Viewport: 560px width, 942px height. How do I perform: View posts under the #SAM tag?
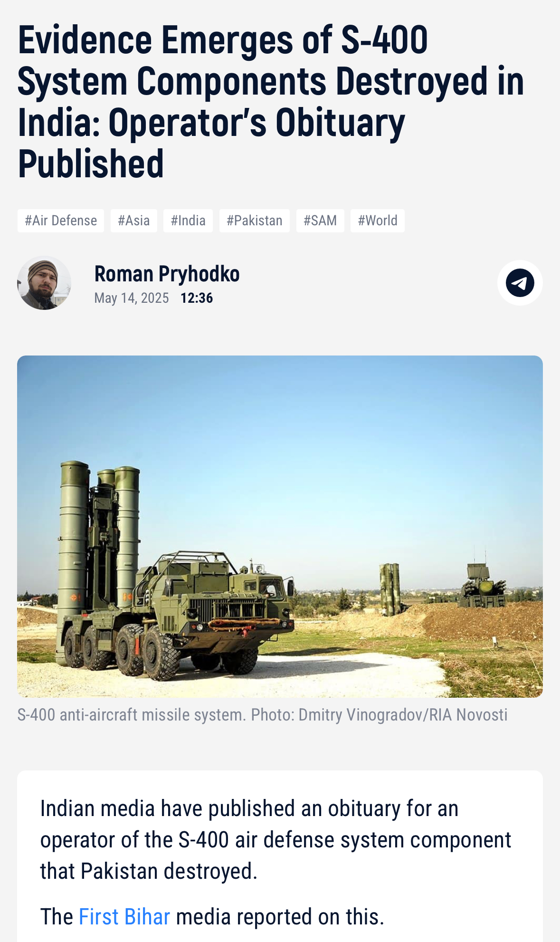[320, 221]
